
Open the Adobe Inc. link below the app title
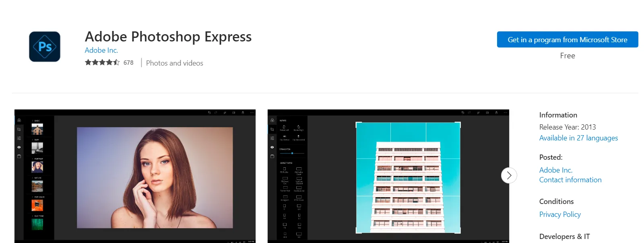(x=101, y=50)
